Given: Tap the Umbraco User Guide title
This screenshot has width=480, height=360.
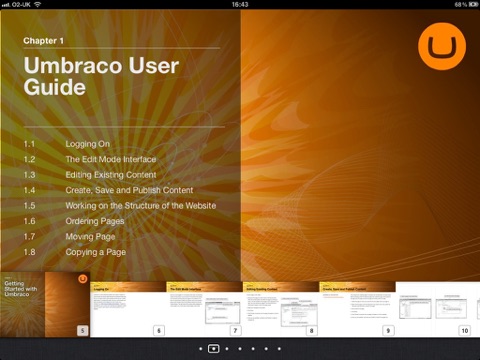Looking at the screenshot, I should pos(101,76).
